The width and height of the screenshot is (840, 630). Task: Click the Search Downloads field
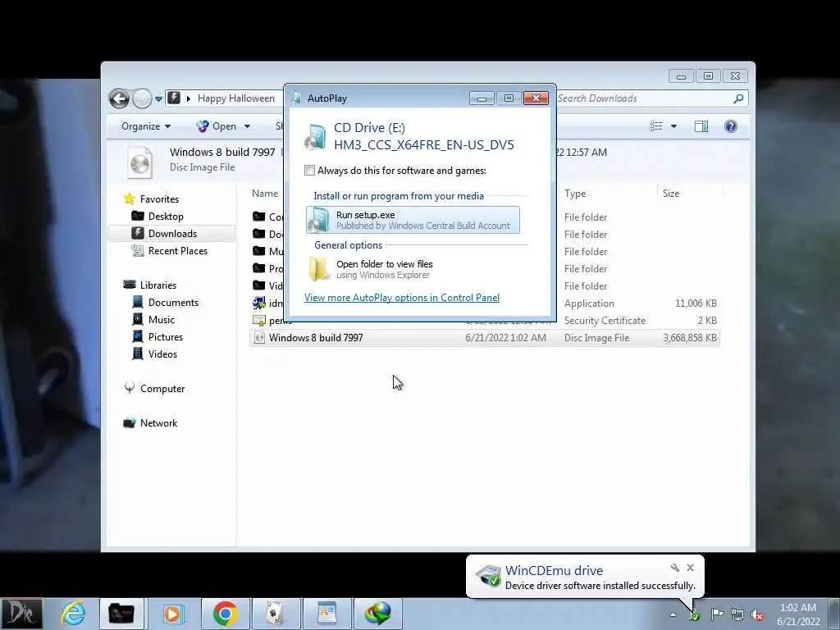click(x=644, y=98)
